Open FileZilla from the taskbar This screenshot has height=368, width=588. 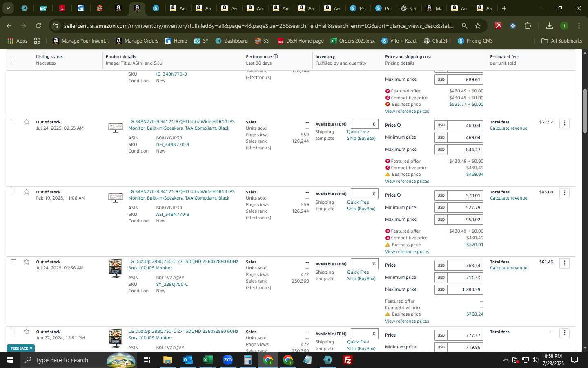(348, 360)
